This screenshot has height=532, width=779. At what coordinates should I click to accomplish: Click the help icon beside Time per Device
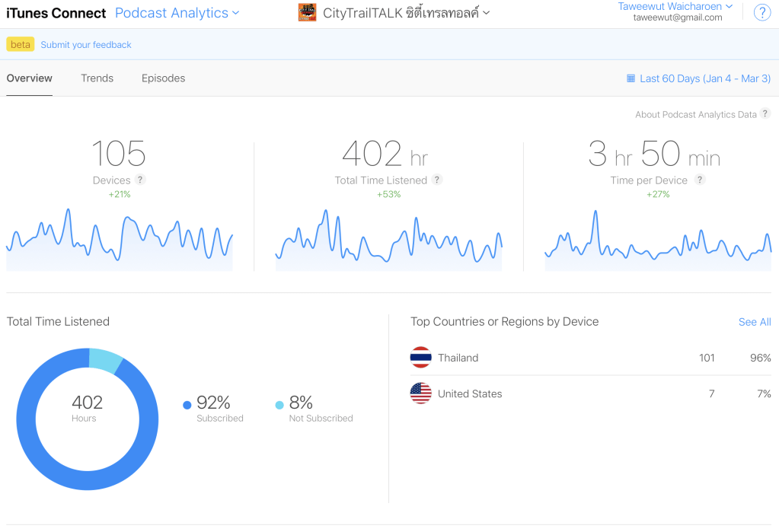(x=700, y=180)
